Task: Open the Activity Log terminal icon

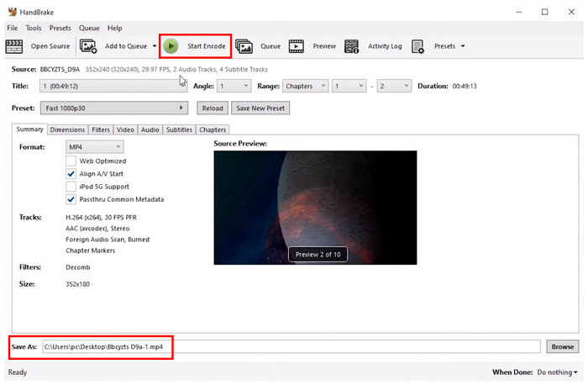Action: [x=353, y=46]
